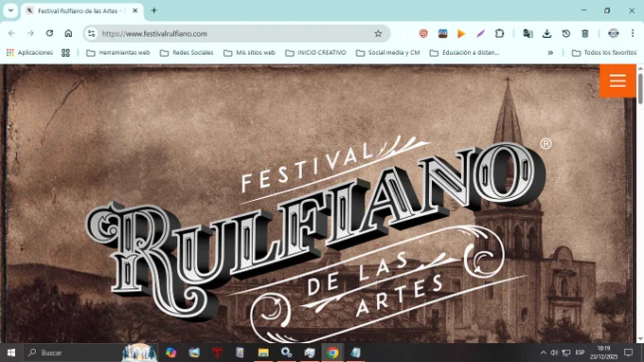The height and width of the screenshot is (362, 644).
Task: Open browsing history clock icon
Action: pos(566,34)
